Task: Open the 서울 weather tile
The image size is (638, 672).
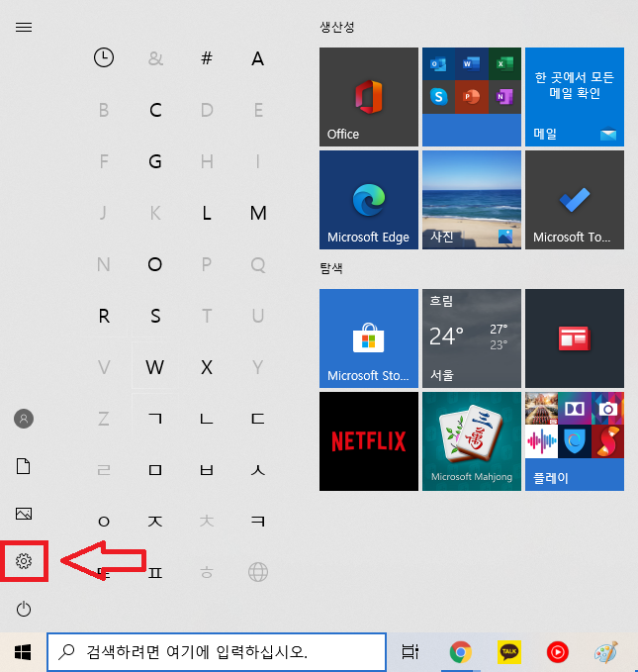Action: click(x=472, y=338)
